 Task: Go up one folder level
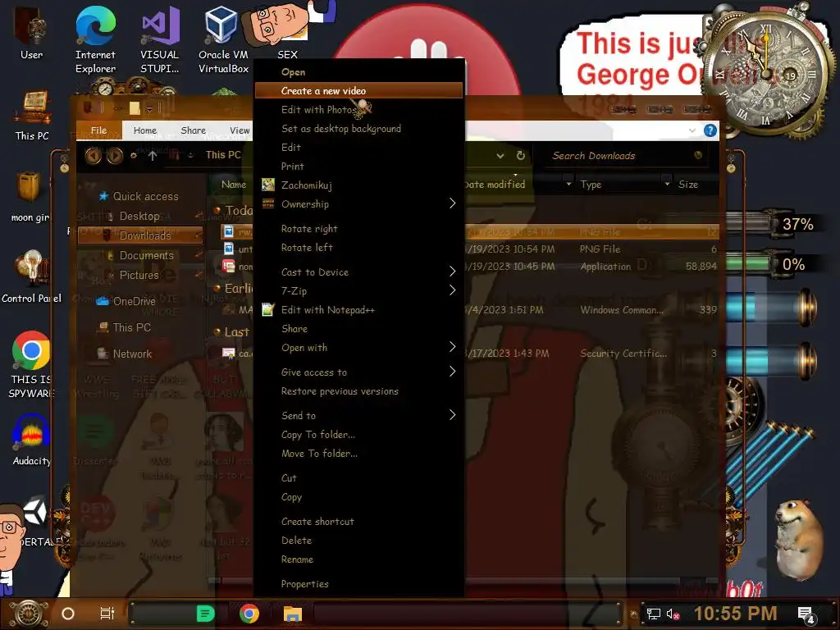[153, 155]
